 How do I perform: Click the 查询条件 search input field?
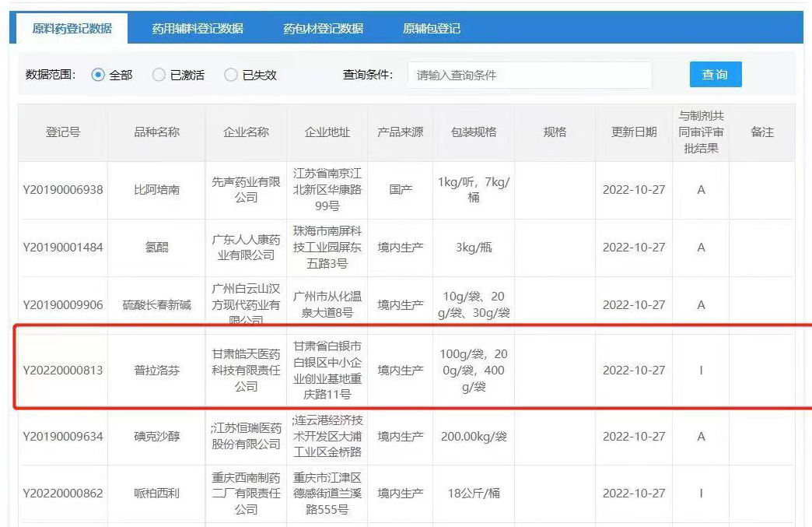[x=529, y=76]
